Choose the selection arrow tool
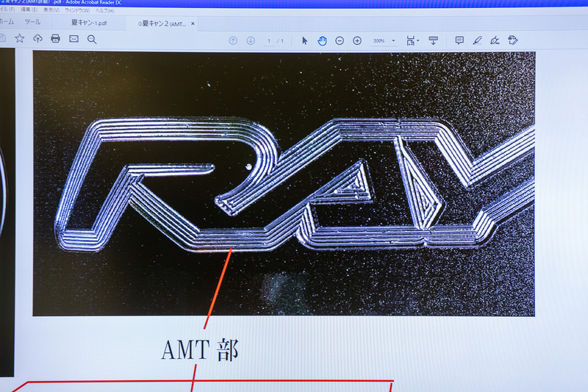This screenshot has height=392, width=588. pos(304,40)
